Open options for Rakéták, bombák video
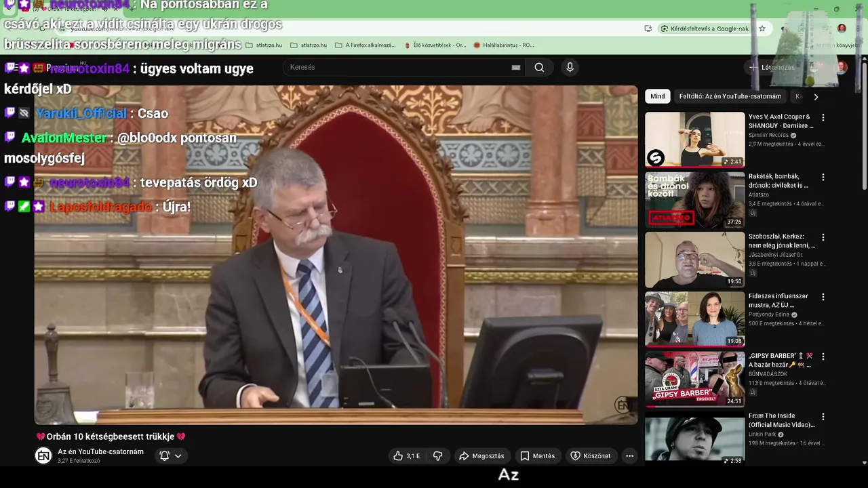This screenshot has width=868, height=488. [x=823, y=177]
